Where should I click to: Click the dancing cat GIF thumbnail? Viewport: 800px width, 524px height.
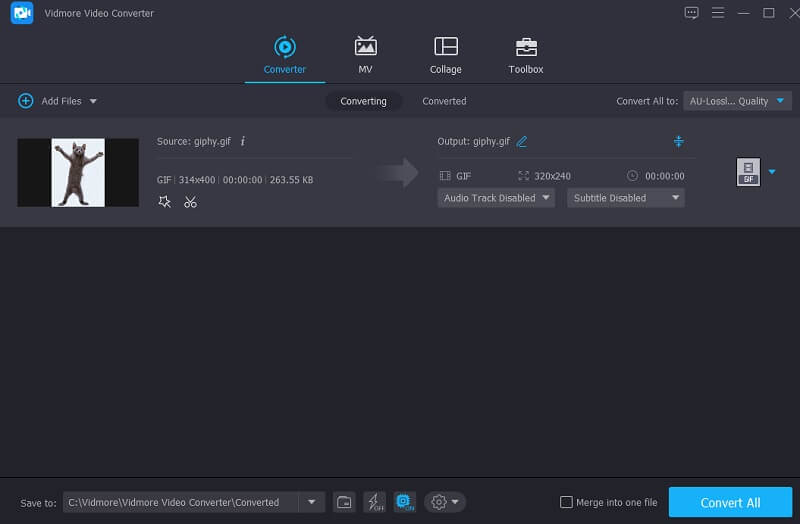78,172
